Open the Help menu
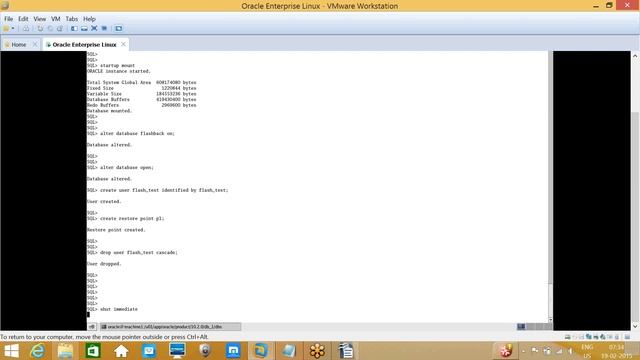The image size is (640, 360). click(x=89, y=19)
